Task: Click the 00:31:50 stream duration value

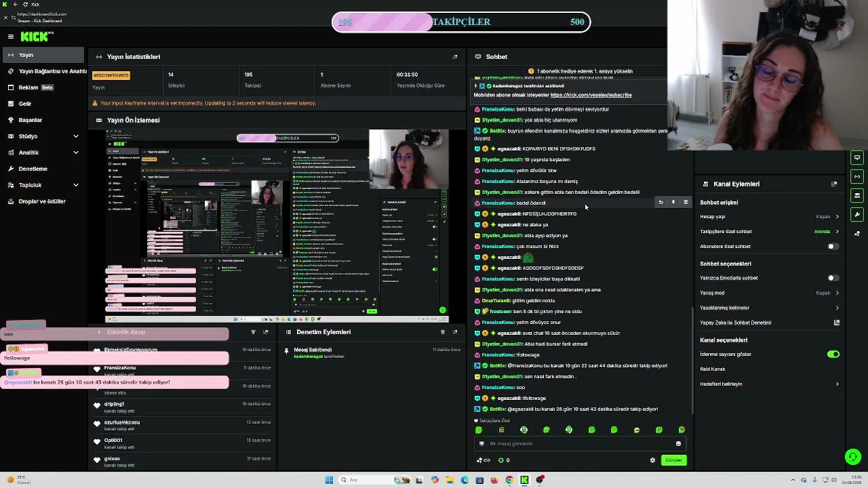Action: coord(407,75)
